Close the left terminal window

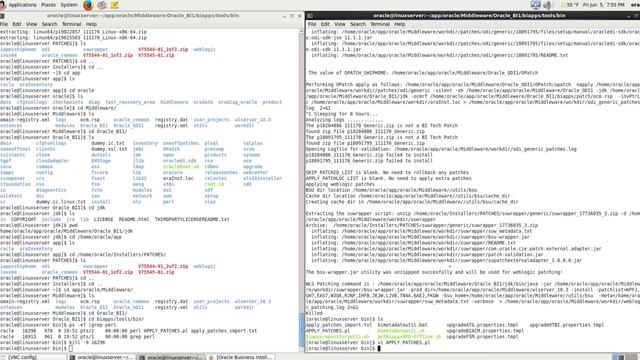(300, 16)
